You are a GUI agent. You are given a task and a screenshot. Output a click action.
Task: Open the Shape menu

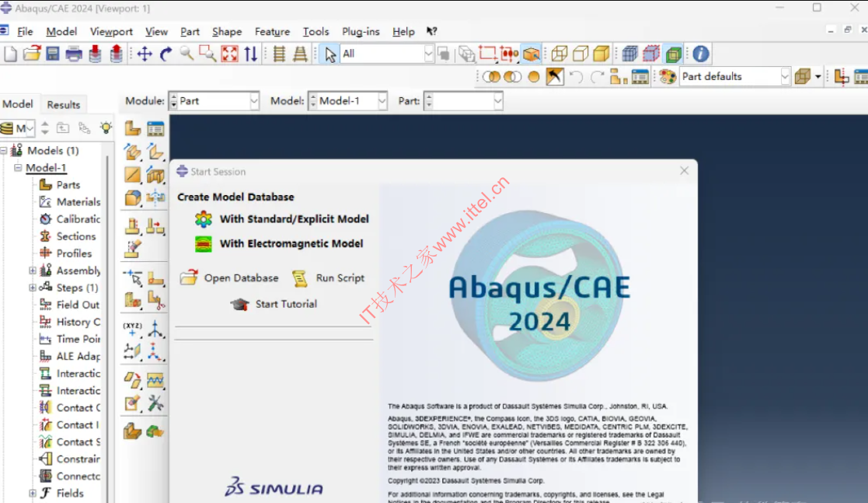coord(227,32)
